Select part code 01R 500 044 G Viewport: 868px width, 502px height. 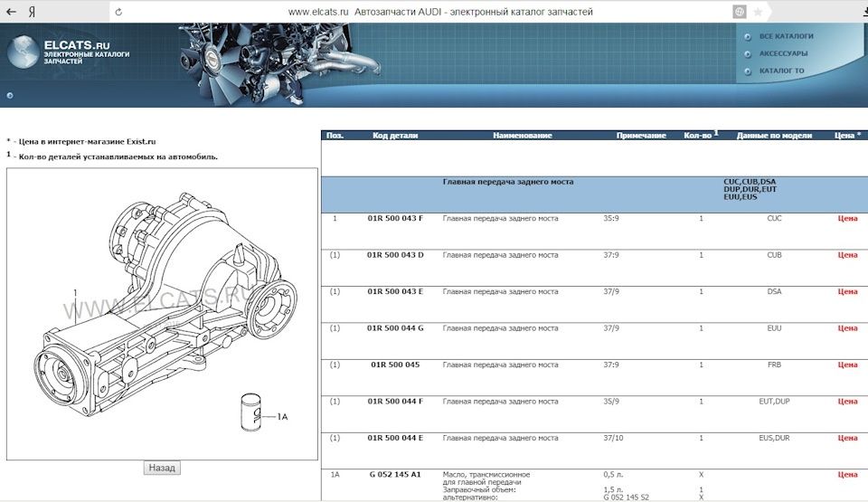(x=395, y=328)
